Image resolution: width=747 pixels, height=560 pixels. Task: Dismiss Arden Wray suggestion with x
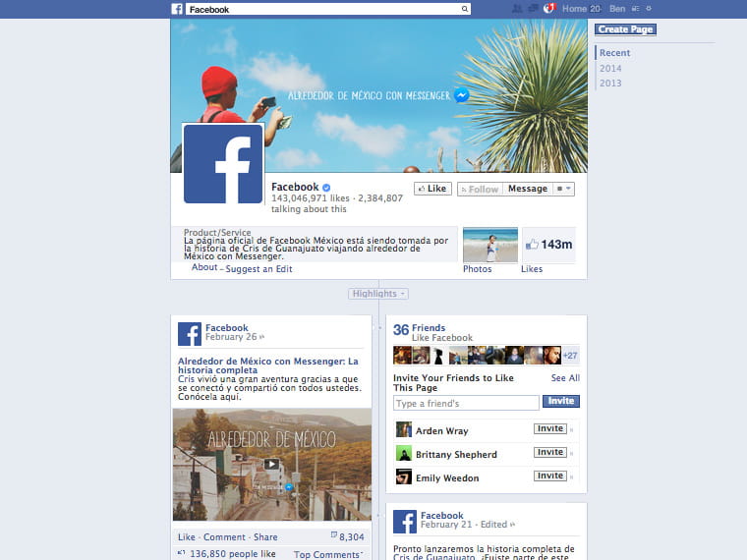pos(572,430)
